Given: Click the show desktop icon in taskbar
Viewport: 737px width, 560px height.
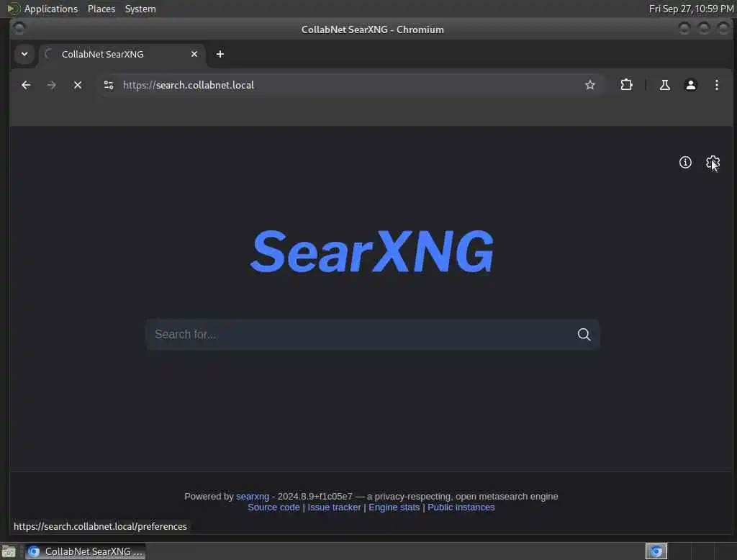Looking at the screenshot, I should (9, 551).
